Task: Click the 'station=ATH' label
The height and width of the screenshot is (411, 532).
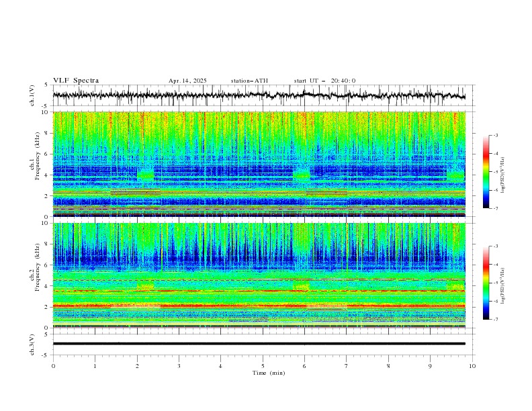Action: point(249,81)
